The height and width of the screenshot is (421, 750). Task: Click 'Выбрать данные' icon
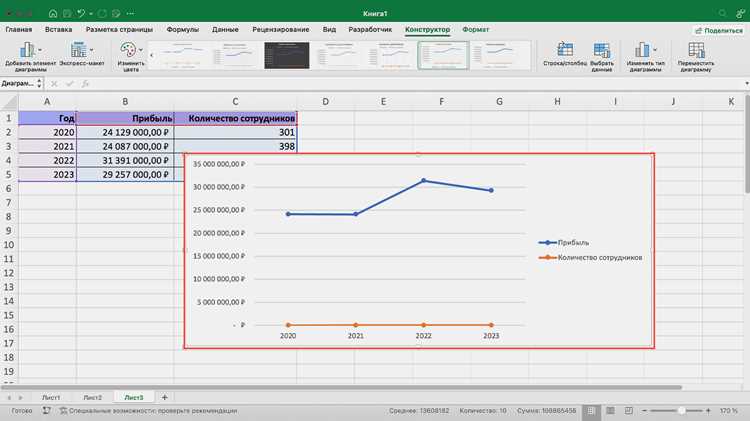point(601,50)
